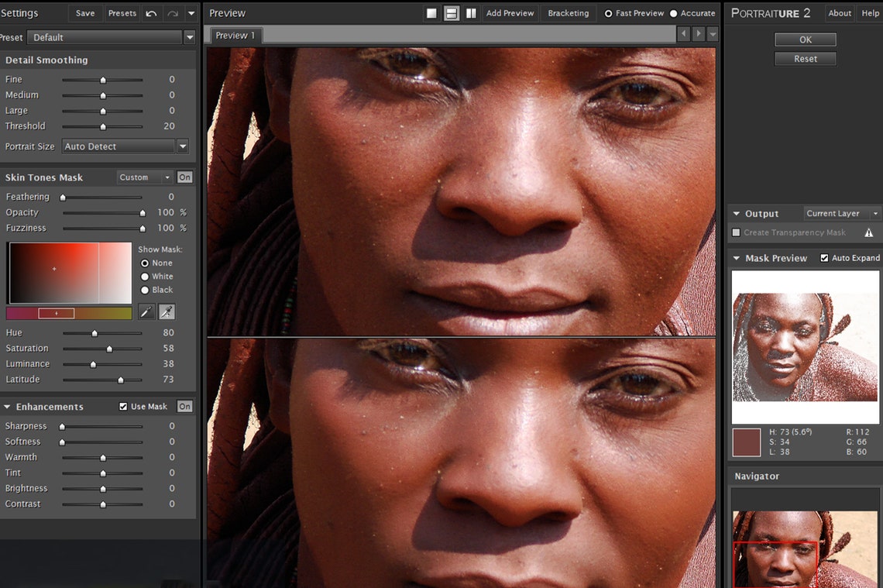Collapse the Mask Preview section
This screenshot has height=588, width=883.
coord(736,258)
